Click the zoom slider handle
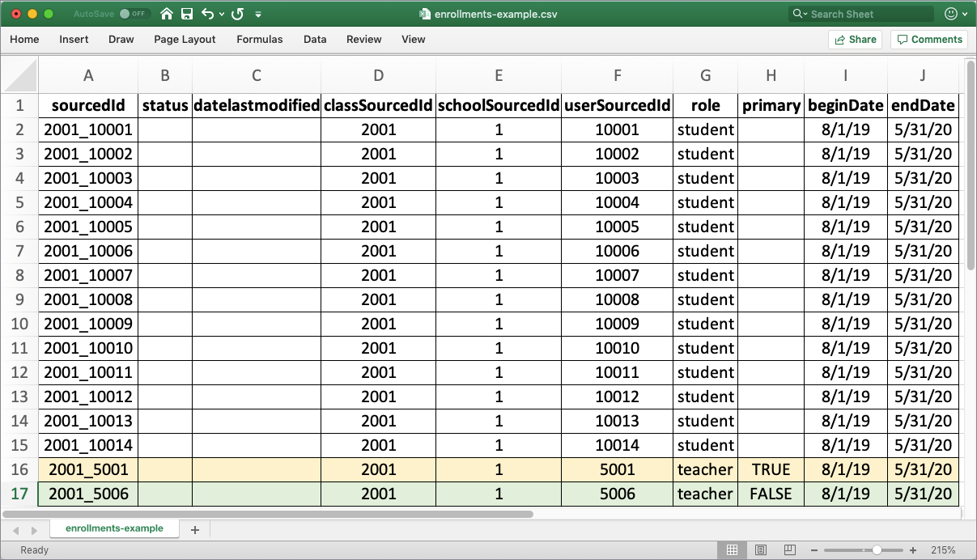This screenshot has height=560, width=977. click(877, 550)
